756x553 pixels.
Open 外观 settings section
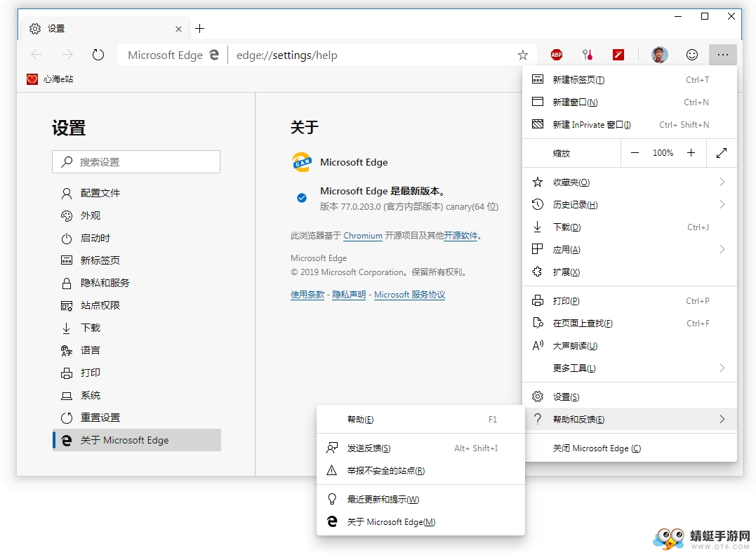[136, 215]
